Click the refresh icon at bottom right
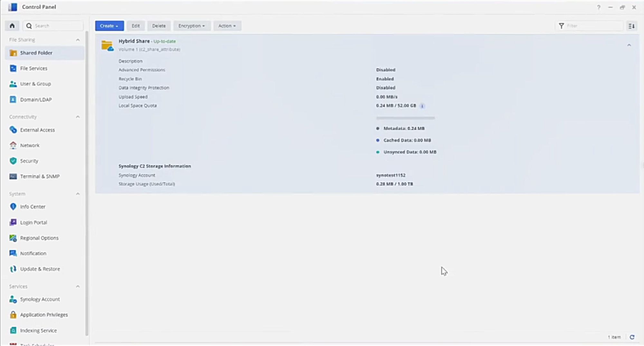The width and height of the screenshot is (644, 346). pyautogui.click(x=632, y=337)
